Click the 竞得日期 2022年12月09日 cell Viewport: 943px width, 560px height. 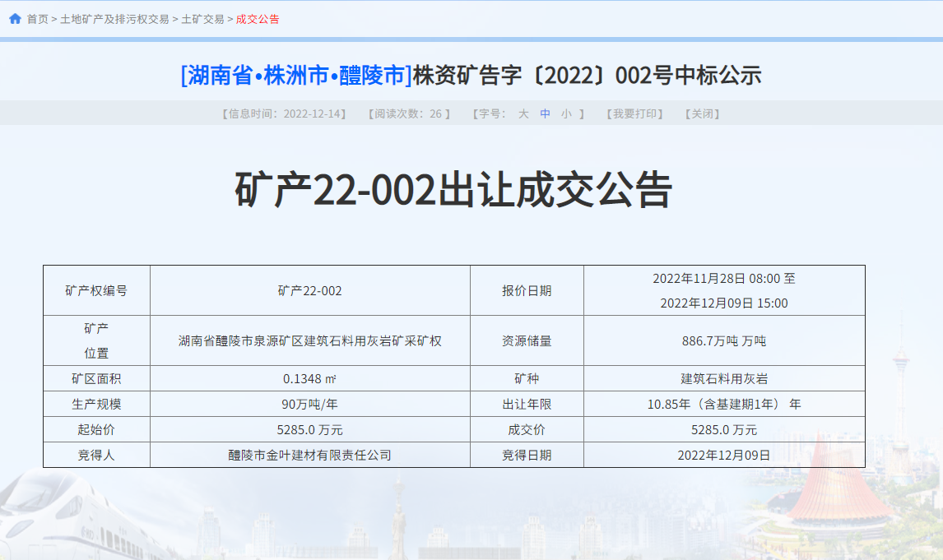click(724, 455)
